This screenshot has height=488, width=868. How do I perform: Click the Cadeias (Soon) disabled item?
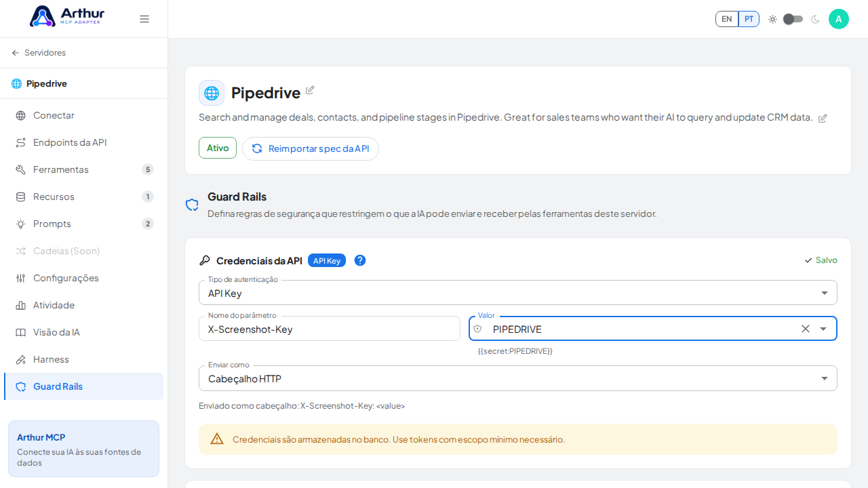[x=83, y=251]
